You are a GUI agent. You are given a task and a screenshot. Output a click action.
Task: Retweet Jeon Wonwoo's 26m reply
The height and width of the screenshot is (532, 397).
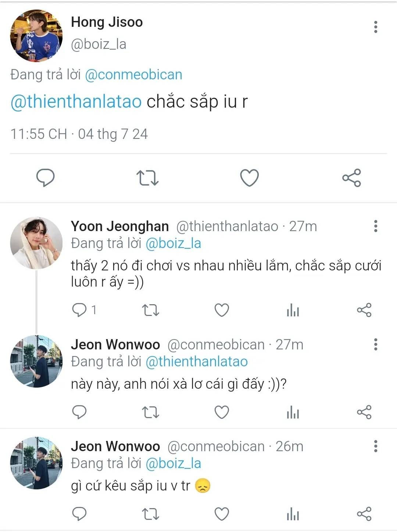(150, 514)
